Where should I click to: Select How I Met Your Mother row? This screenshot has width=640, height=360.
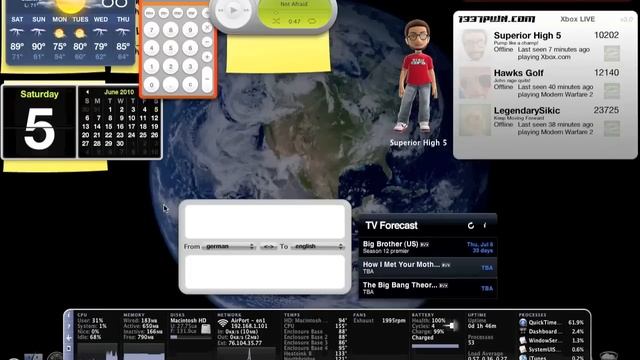click(428, 268)
